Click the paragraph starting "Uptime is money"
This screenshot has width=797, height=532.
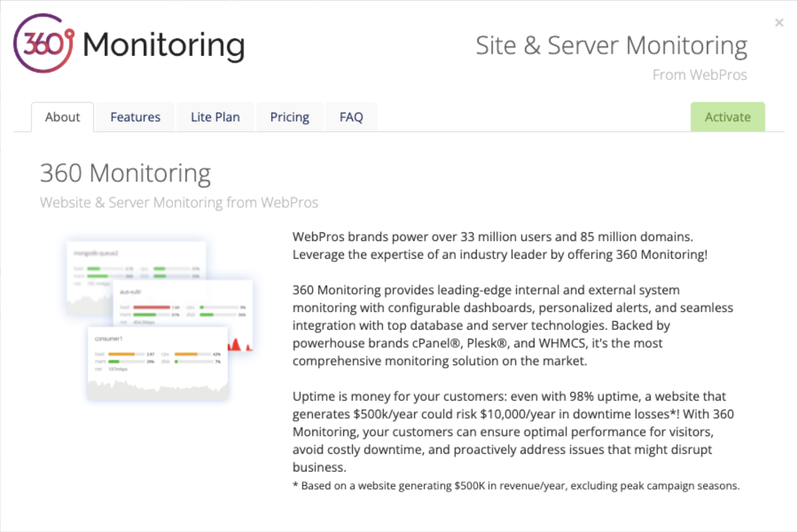(513, 432)
